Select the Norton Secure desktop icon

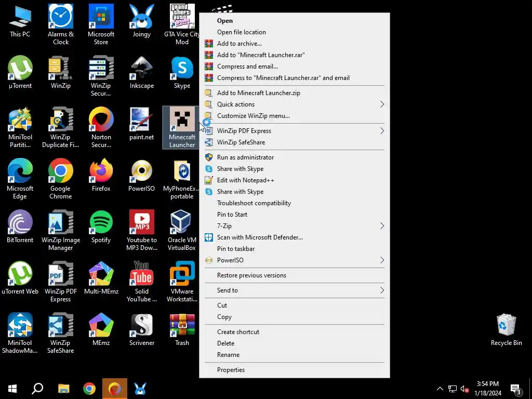pyautogui.click(x=101, y=128)
